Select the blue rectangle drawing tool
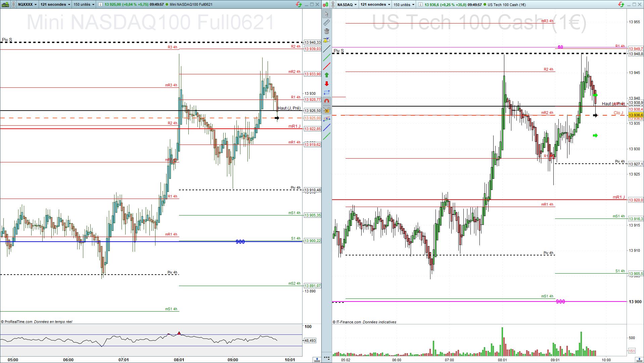The height and width of the screenshot is (363, 644). coord(326,92)
